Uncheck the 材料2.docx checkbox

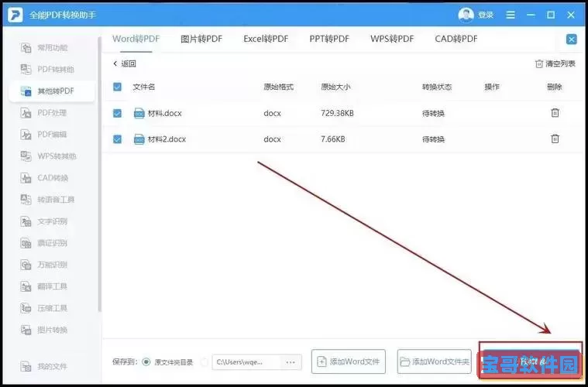pos(118,139)
